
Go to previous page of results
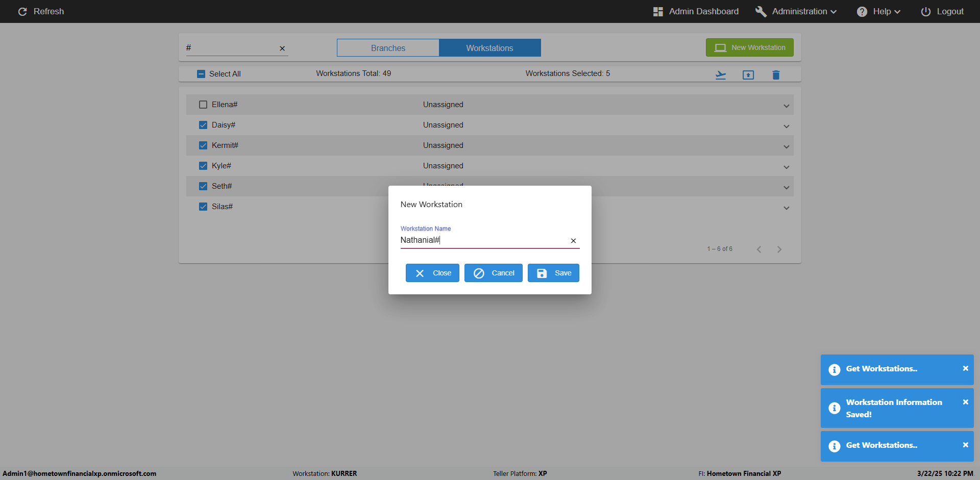759,249
